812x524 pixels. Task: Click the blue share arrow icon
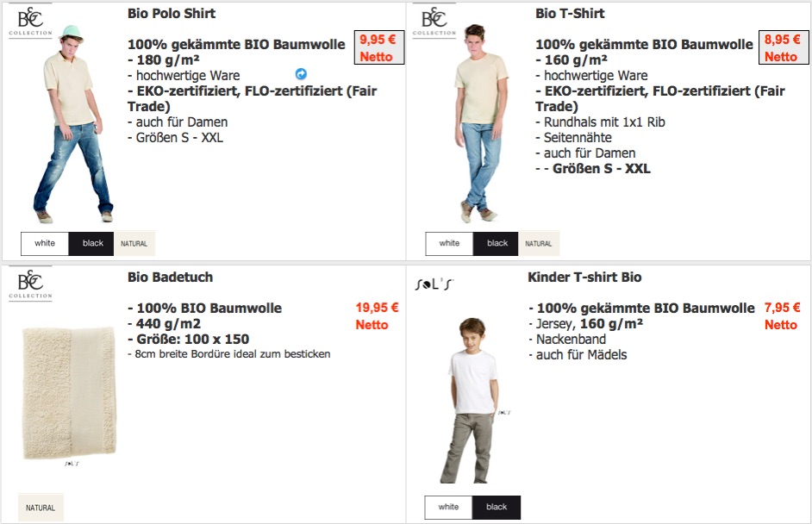[301, 74]
